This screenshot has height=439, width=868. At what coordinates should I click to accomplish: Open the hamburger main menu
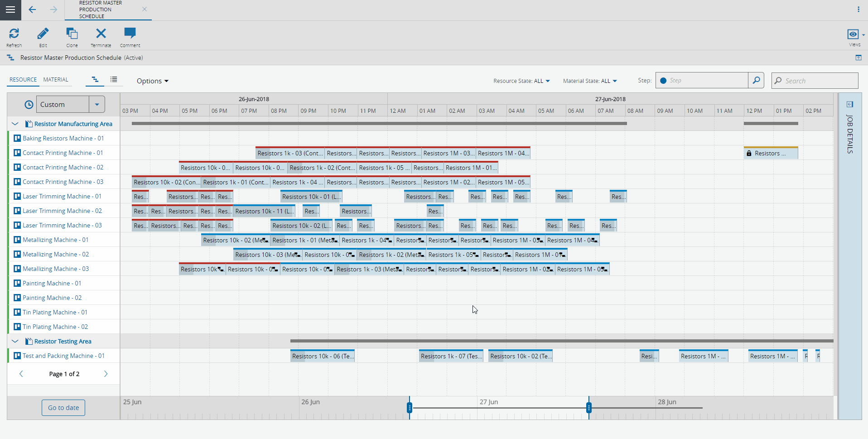(10, 10)
